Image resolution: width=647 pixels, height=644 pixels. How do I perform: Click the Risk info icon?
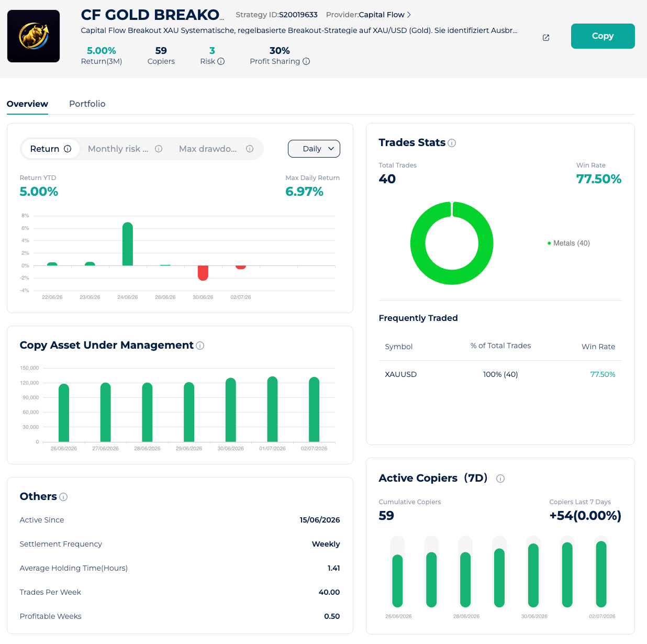tap(221, 61)
